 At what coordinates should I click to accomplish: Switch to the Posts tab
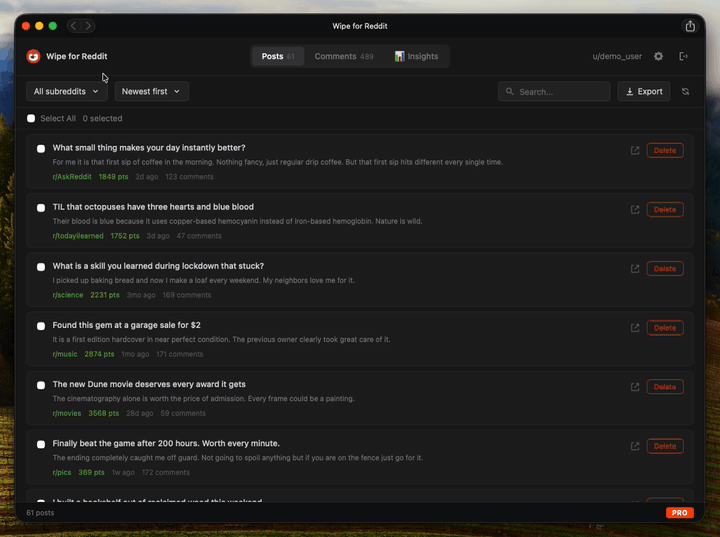click(x=278, y=56)
